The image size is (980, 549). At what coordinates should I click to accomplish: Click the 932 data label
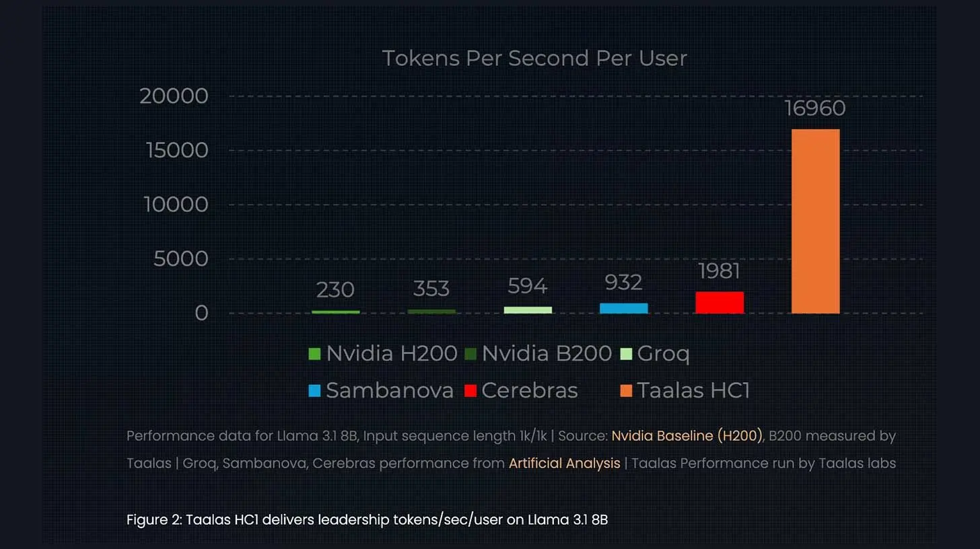[623, 283]
